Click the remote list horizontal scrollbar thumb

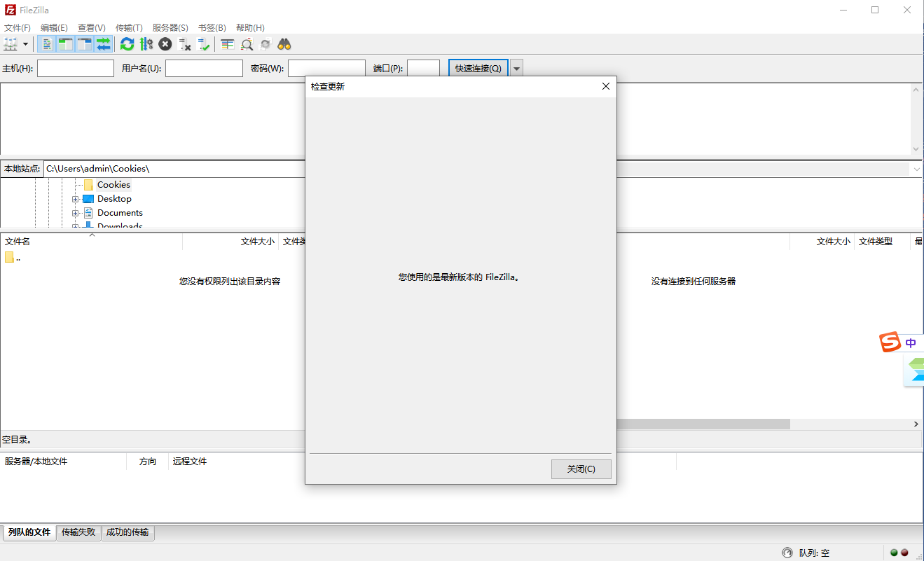tap(703, 424)
